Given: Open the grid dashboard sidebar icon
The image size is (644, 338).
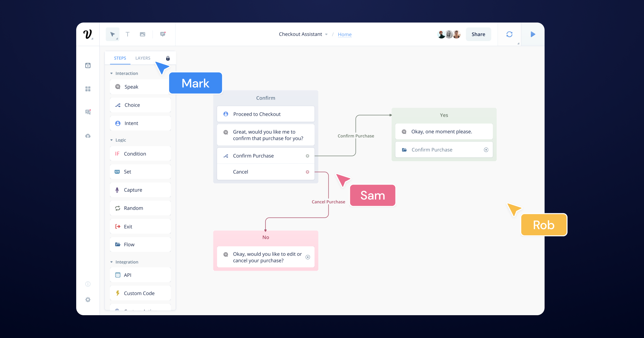Looking at the screenshot, I should click(x=88, y=89).
